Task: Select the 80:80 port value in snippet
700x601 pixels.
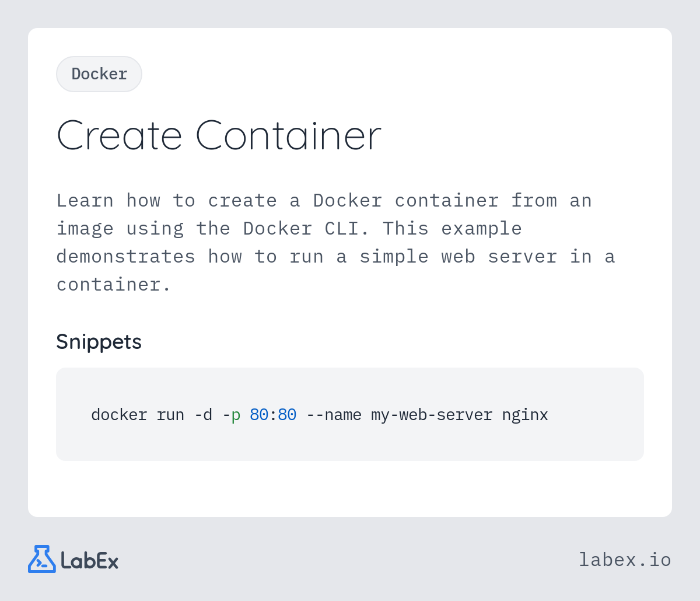Action: pyautogui.click(x=273, y=415)
